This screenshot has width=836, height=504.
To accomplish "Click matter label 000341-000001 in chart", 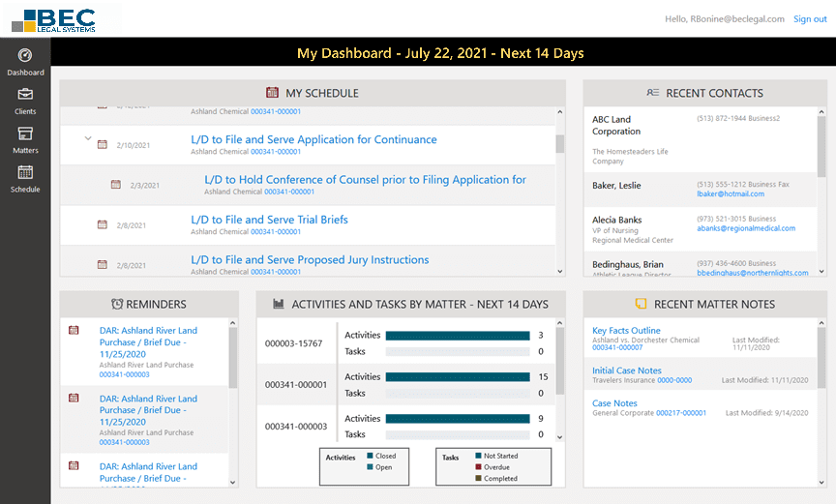I will coord(295,385).
